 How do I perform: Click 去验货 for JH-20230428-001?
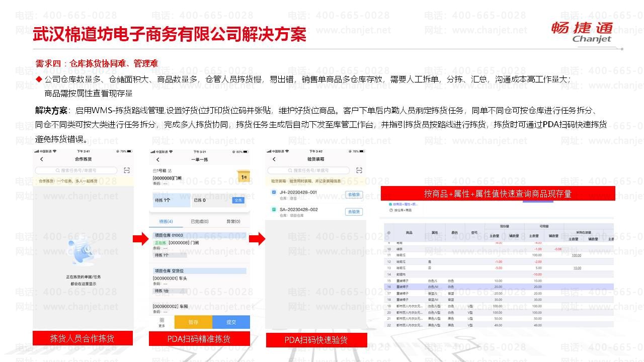click(x=354, y=195)
